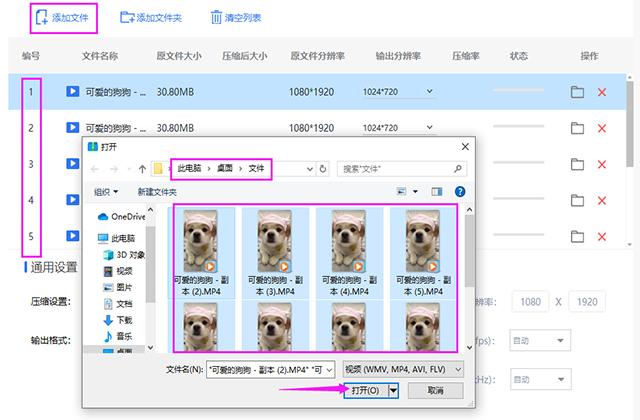Viewport: 640px width, 420px height.
Task: Delete row 2 with red X
Action: point(602,129)
